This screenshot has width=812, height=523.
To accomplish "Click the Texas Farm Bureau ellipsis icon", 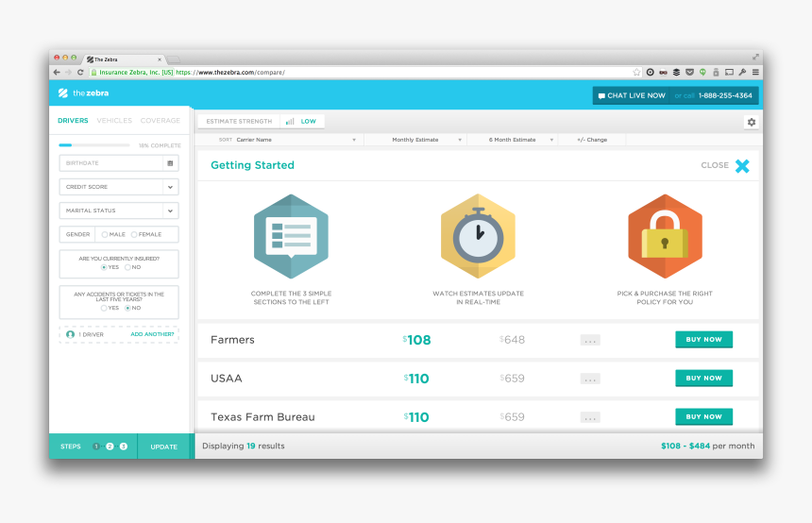I will 590,417.
